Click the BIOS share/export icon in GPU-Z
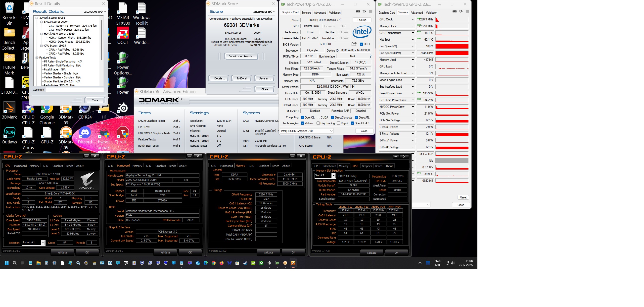This screenshot has height=307, width=644. [x=354, y=44]
